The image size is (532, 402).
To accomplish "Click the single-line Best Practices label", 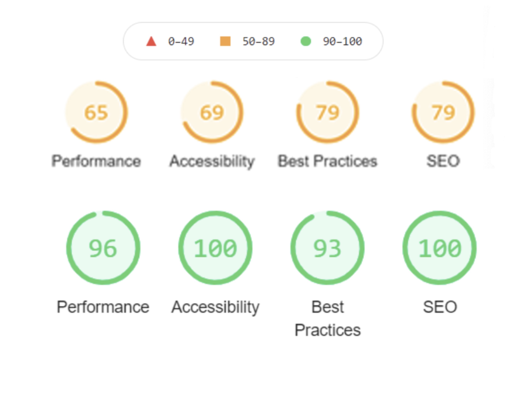I will tap(328, 161).
